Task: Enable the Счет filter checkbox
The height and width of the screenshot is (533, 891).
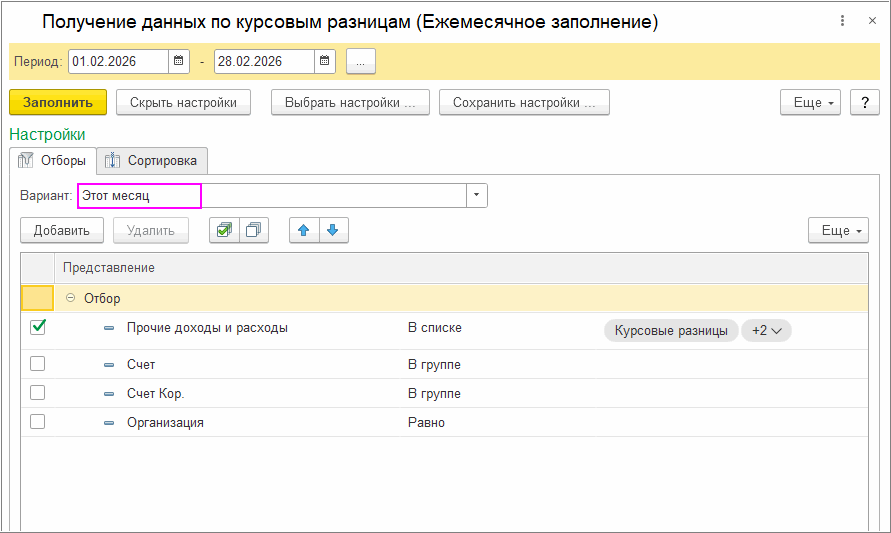Action: (38, 364)
